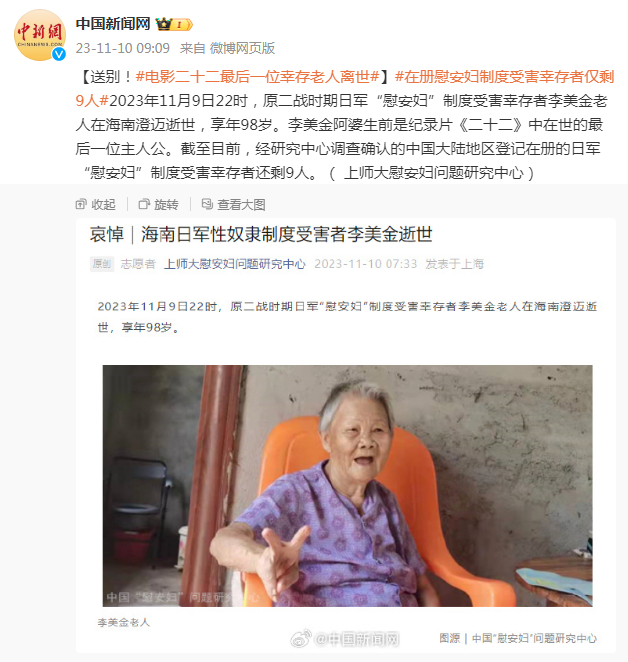
Task: Click the 旋转 rotate image icon
Action: click(x=144, y=204)
